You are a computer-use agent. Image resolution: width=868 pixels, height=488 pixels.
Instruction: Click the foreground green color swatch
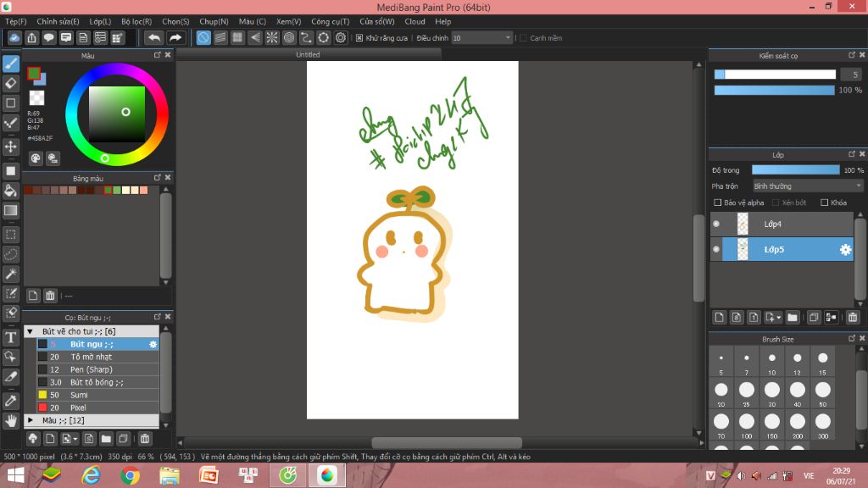tap(34, 73)
